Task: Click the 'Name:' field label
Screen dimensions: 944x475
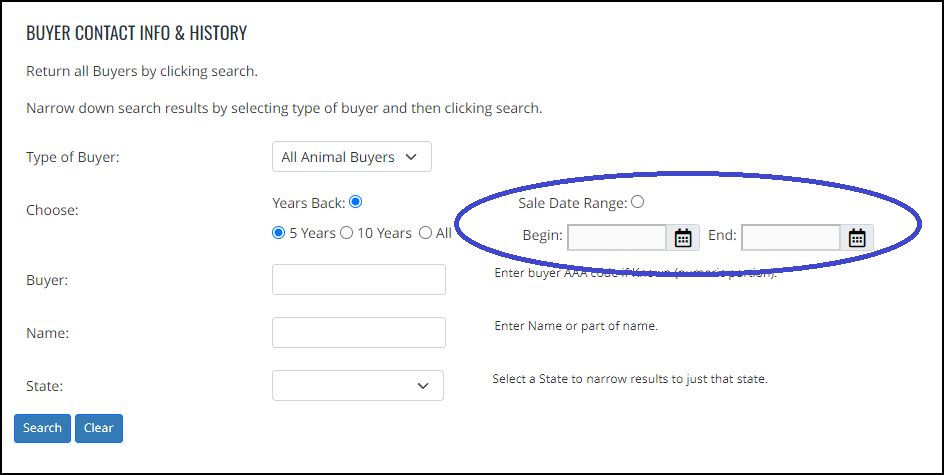Action: coord(48,333)
